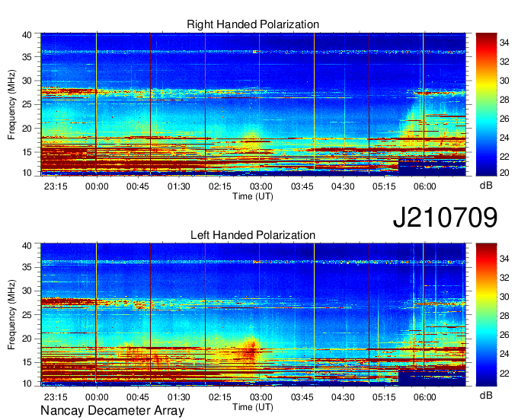Click "00:45" time tick of Right Handed plot
Viewport: 518px width, 420px height.
[138, 186]
